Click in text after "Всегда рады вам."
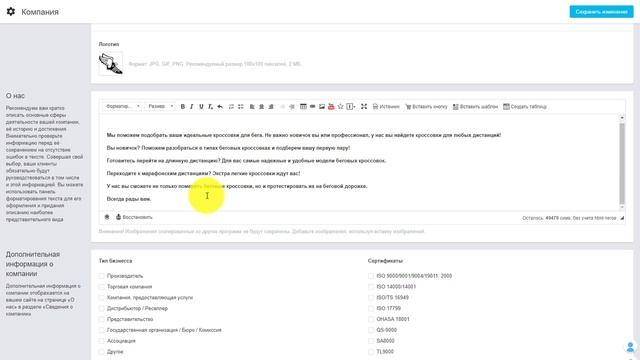 (x=152, y=199)
